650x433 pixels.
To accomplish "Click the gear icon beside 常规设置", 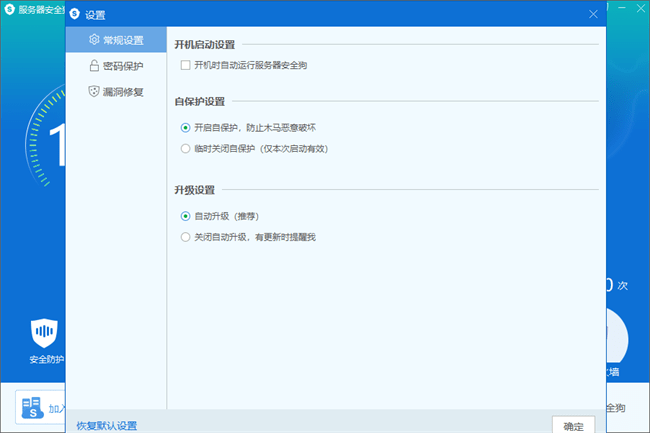I will click(x=94, y=41).
